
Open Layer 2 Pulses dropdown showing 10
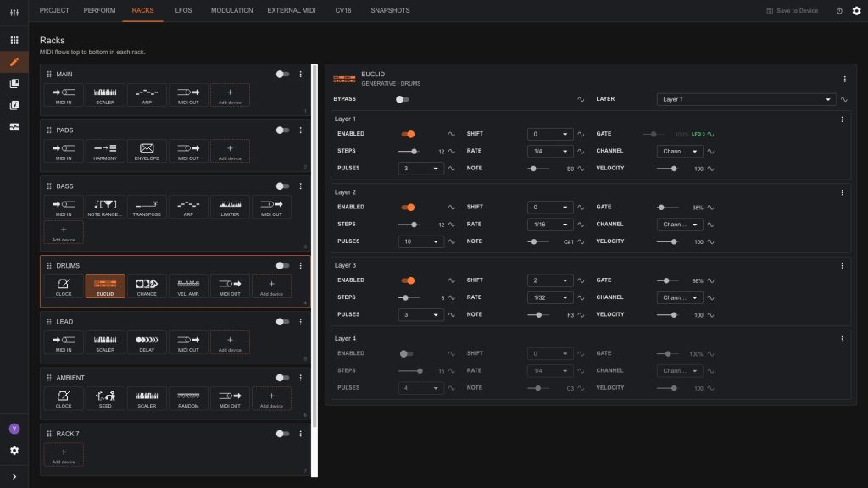tap(420, 241)
